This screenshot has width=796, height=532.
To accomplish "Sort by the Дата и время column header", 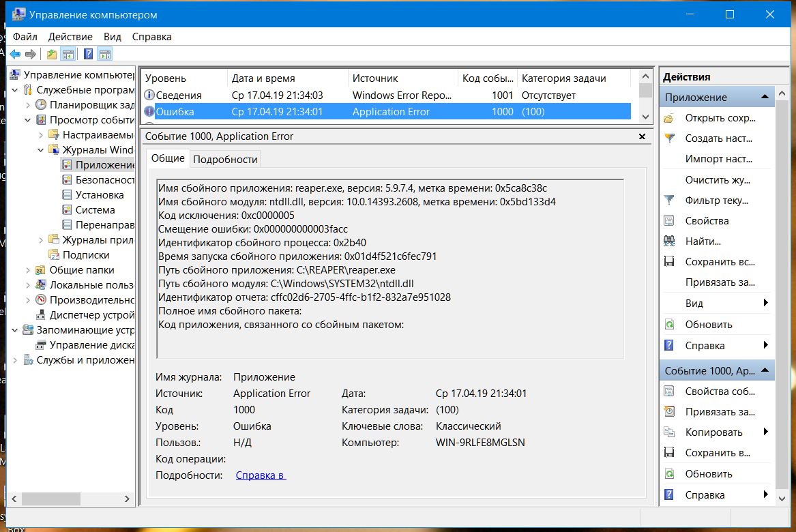I will tap(288, 78).
